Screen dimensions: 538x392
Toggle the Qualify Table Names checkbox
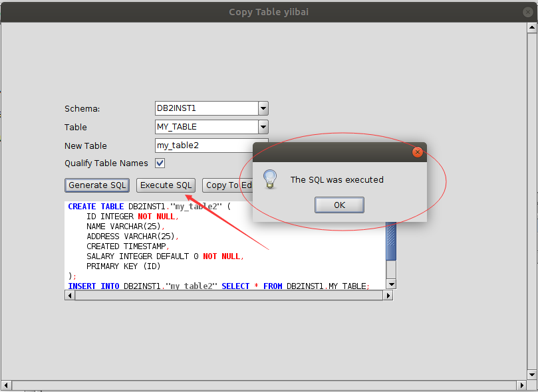point(160,163)
